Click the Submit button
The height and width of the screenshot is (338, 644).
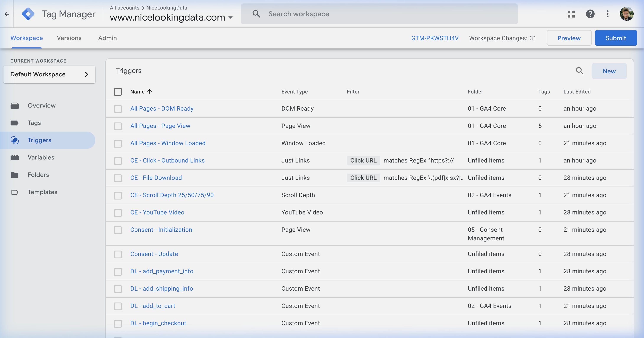tap(616, 38)
